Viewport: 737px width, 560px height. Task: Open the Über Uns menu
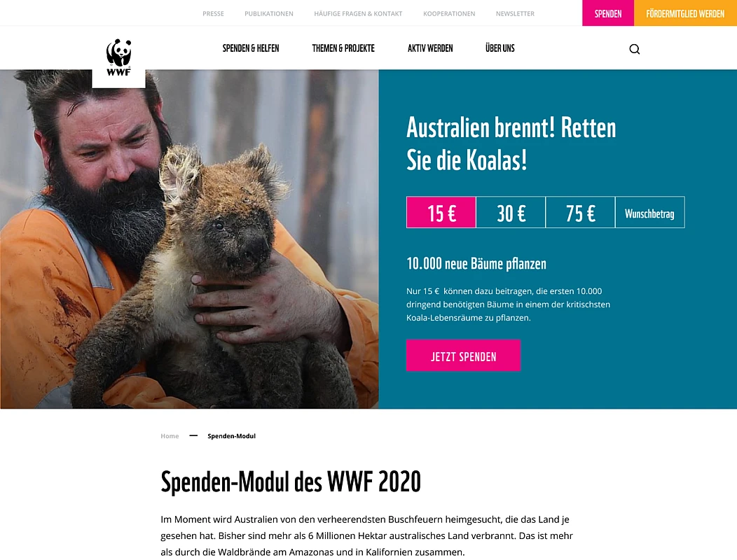[500, 48]
